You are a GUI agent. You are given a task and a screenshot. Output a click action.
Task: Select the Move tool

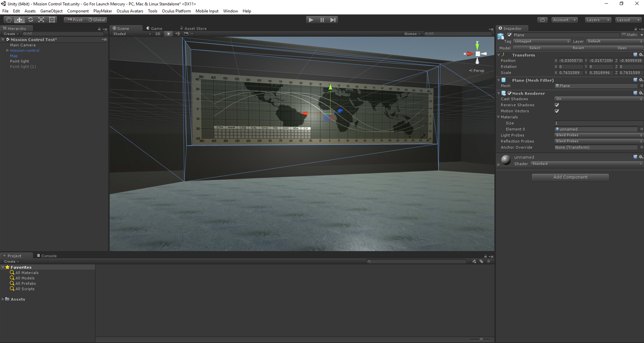coord(19,20)
